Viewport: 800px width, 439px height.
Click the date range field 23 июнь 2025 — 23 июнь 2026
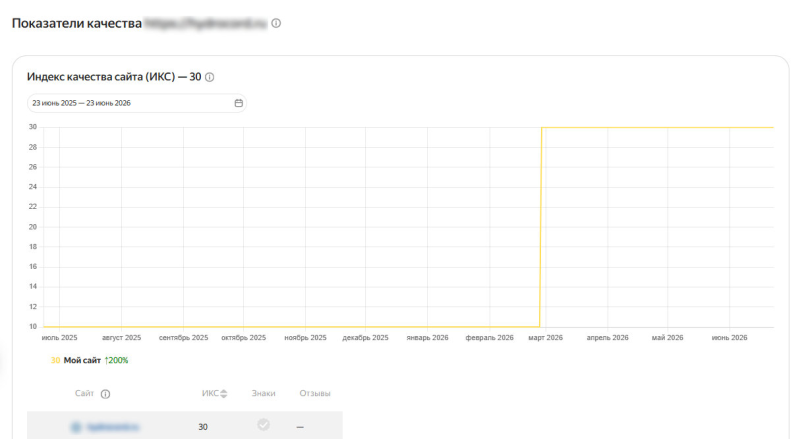pos(137,103)
